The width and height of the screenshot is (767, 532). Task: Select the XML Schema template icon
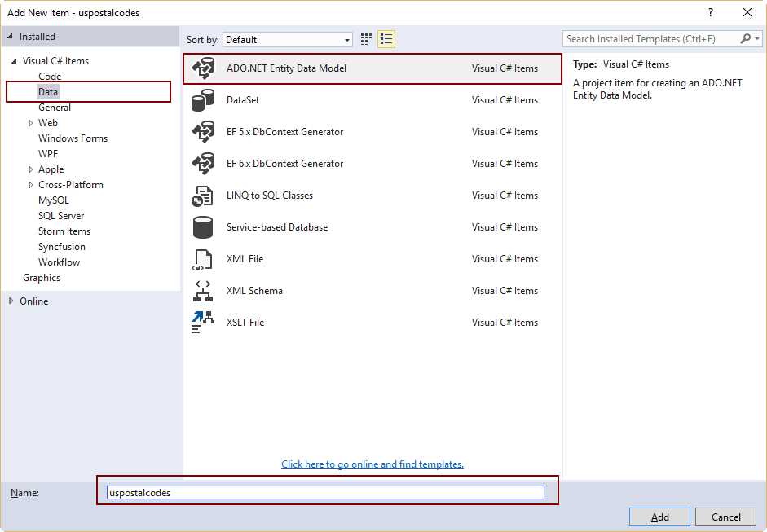point(202,291)
